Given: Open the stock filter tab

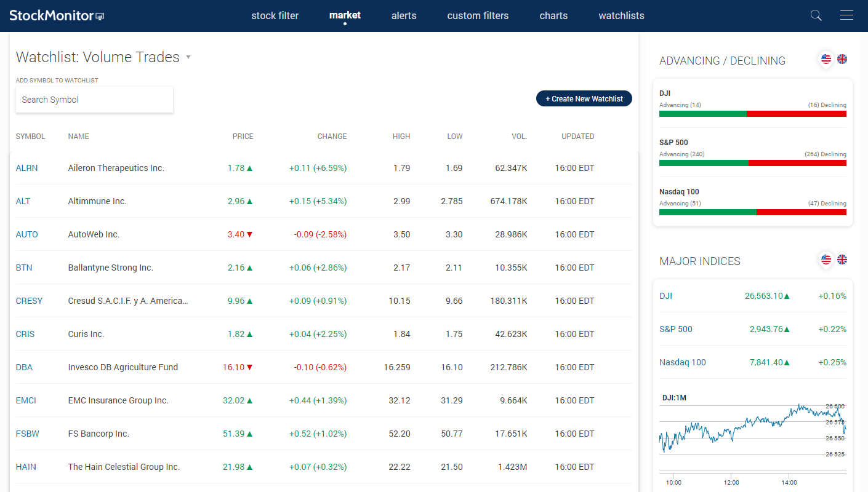Looking at the screenshot, I should click(275, 15).
